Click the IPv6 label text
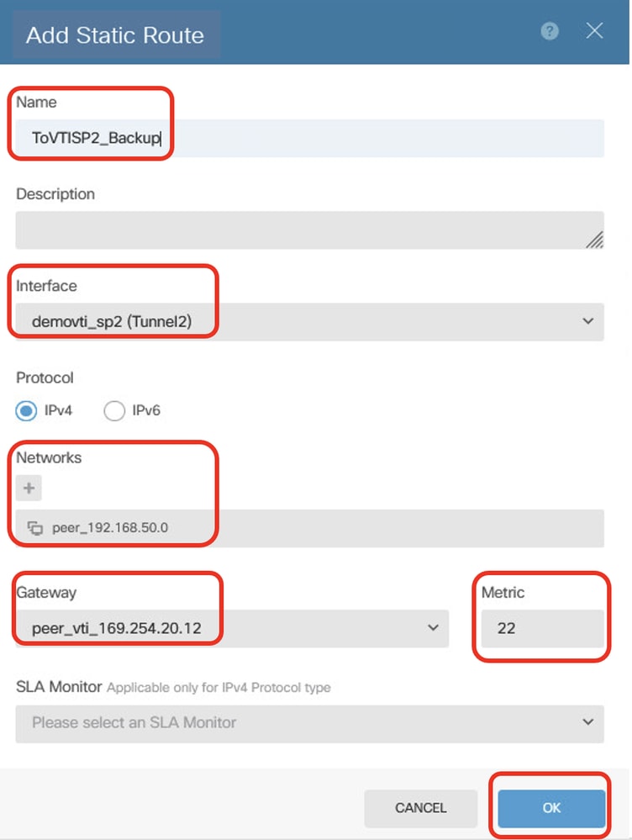This screenshot has width=632, height=840. click(x=146, y=410)
